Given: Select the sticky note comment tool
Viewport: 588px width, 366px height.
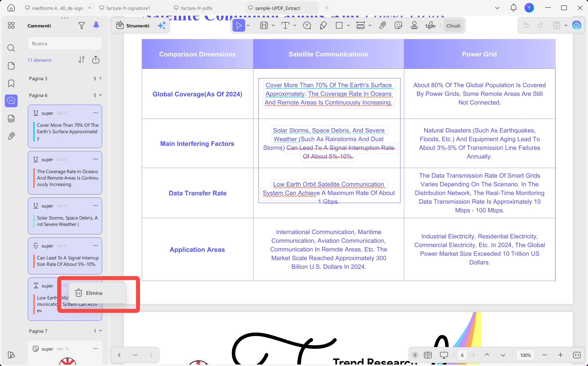Looking at the screenshot, I should 307,26.
